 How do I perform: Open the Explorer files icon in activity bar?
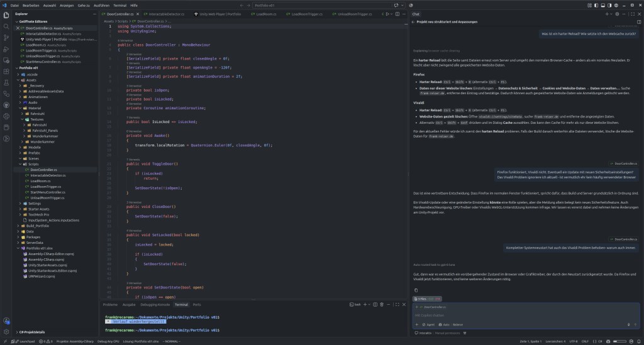6,15
